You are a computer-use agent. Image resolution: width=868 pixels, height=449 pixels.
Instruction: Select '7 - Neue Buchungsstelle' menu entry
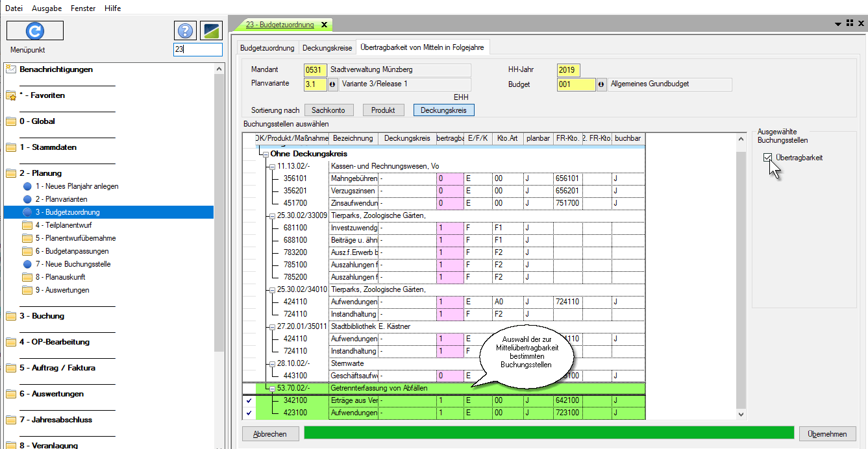click(x=72, y=264)
